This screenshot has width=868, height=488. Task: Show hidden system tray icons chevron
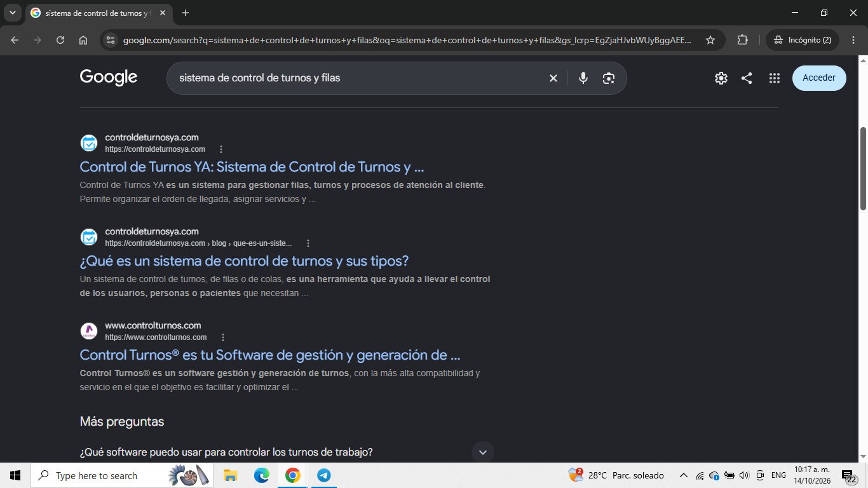coord(684,475)
